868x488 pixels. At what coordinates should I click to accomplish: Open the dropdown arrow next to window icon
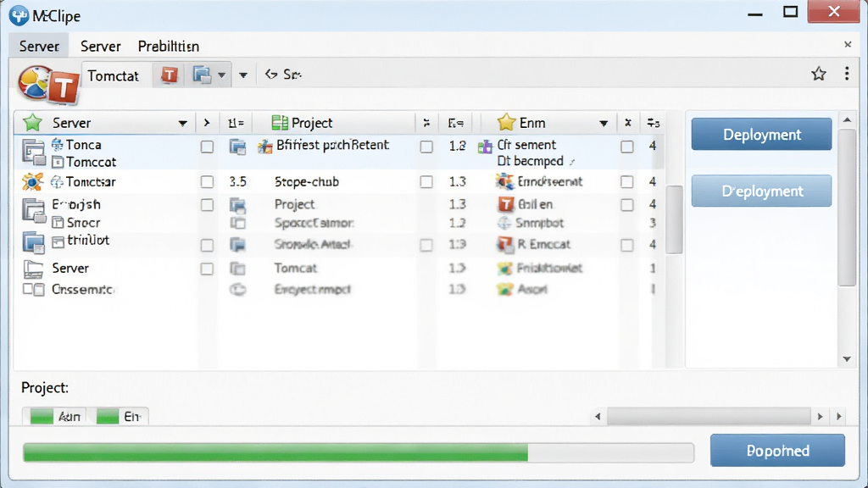pyautogui.click(x=221, y=75)
